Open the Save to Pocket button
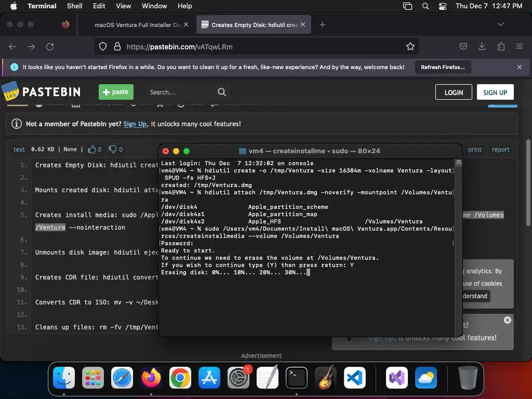Viewport: 532px width, 399px height. click(x=463, y=46)
